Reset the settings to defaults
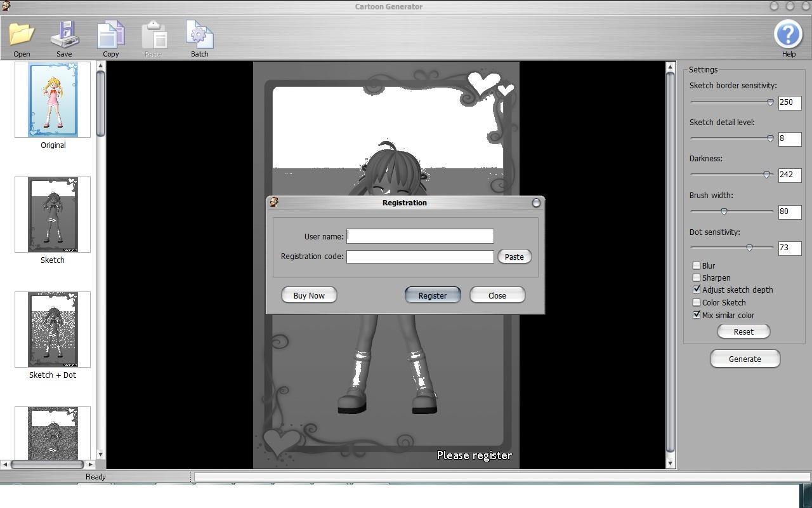The image size is (812, 508). click(x=743, y=331)
